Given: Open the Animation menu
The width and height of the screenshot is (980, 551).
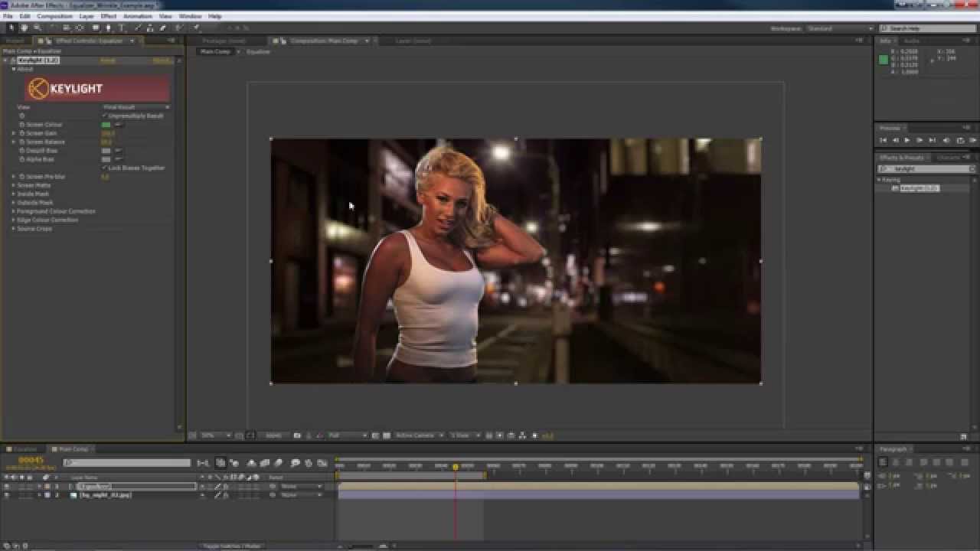Looking at the screenshot, I should pyautogui.click(x=138, y=16).
